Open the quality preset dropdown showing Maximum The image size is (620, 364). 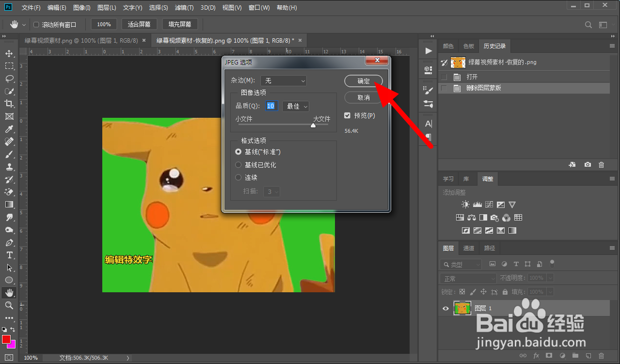click(296, 106)
